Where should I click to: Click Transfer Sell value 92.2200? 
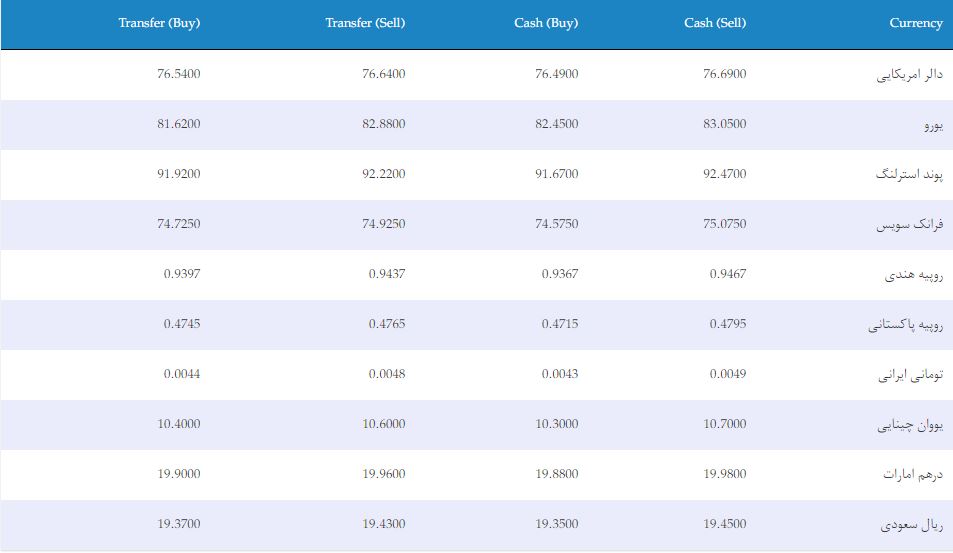coord(384,174)
